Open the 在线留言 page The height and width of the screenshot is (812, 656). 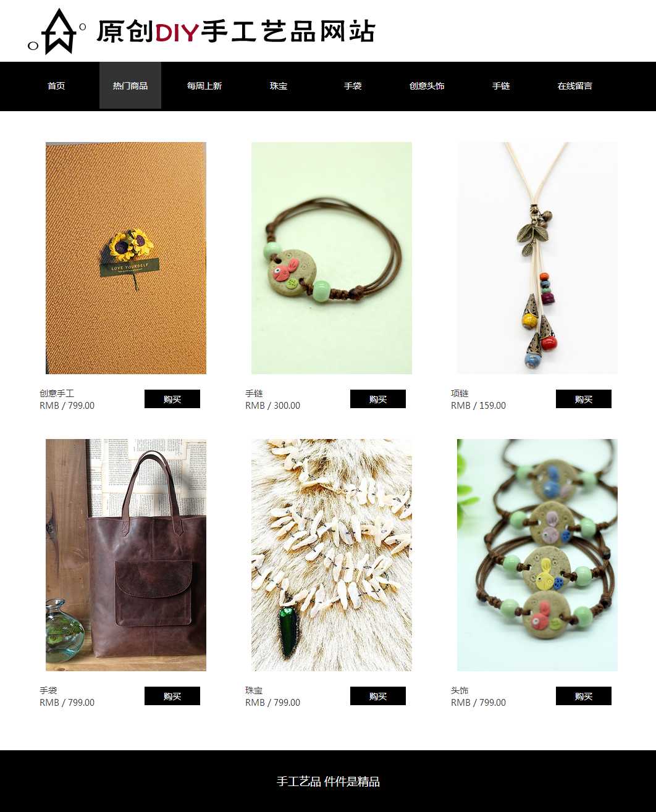pyautogui.click(x=575, y=86)
